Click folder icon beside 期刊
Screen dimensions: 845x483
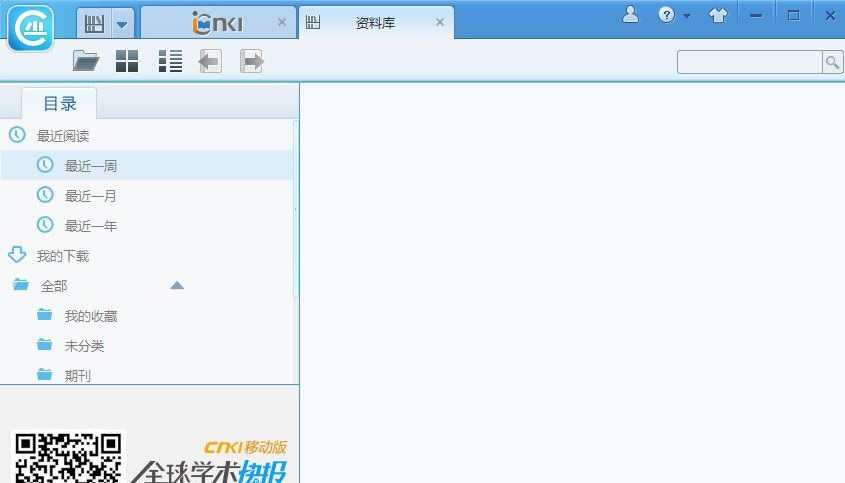coord(45,374)
